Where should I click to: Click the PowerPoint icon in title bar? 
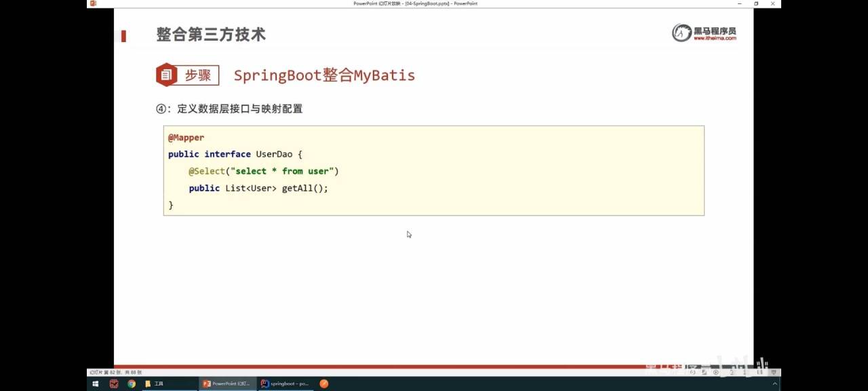93,3
